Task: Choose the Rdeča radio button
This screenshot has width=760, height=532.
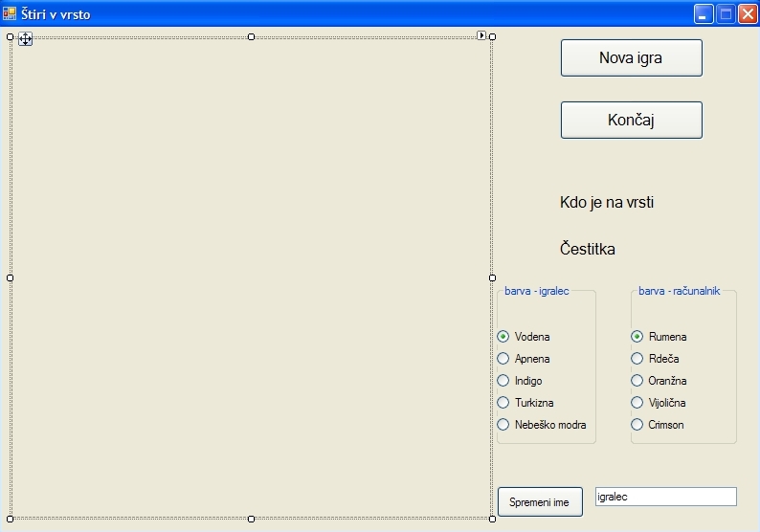Action: click(x=637, y=359)
